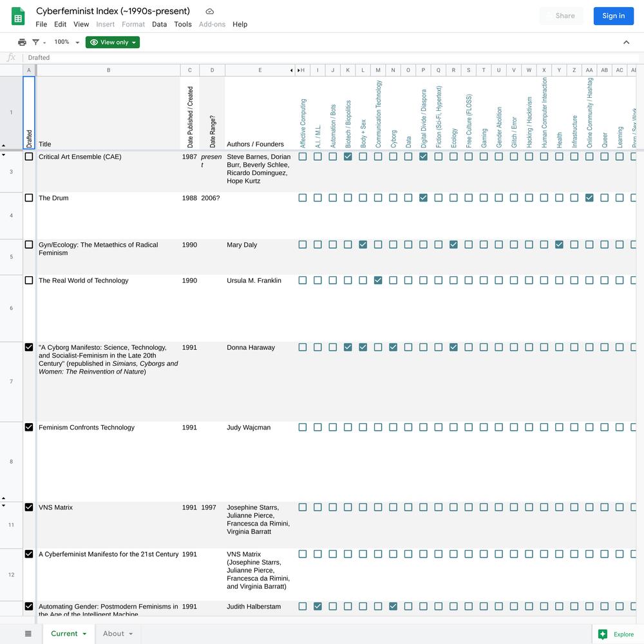Switch to the About sheet tab
This screenshot has height=644, width=644.
117,634
